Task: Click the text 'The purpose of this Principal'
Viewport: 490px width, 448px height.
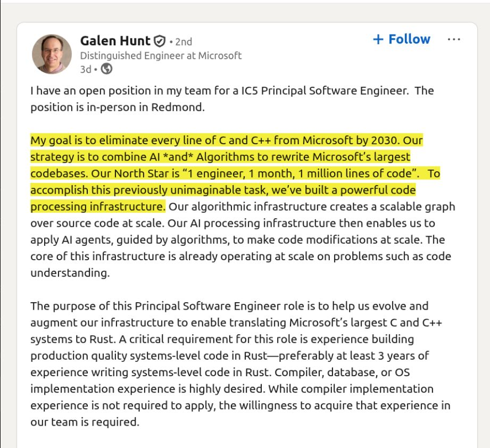Action: pos(106,306)
